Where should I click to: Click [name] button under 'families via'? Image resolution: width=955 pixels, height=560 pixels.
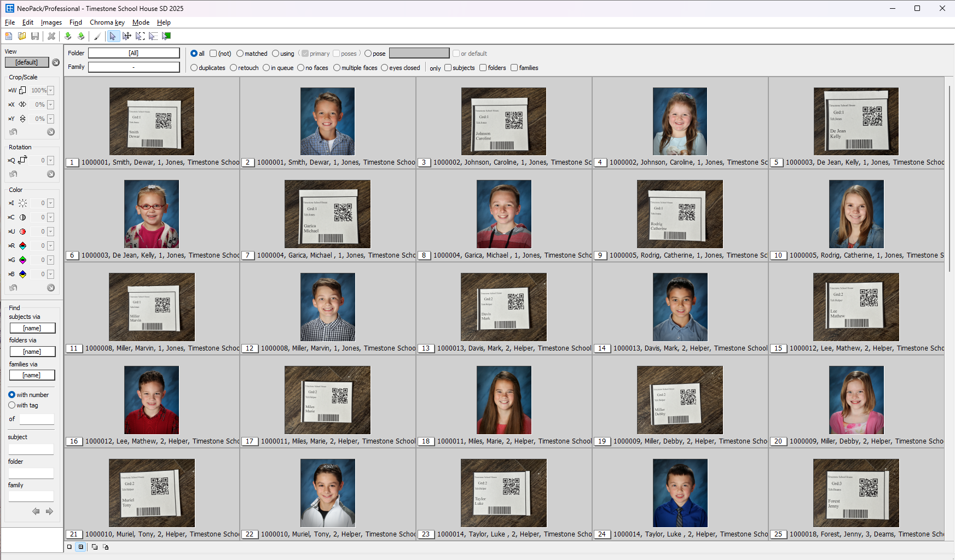point(32,375)
